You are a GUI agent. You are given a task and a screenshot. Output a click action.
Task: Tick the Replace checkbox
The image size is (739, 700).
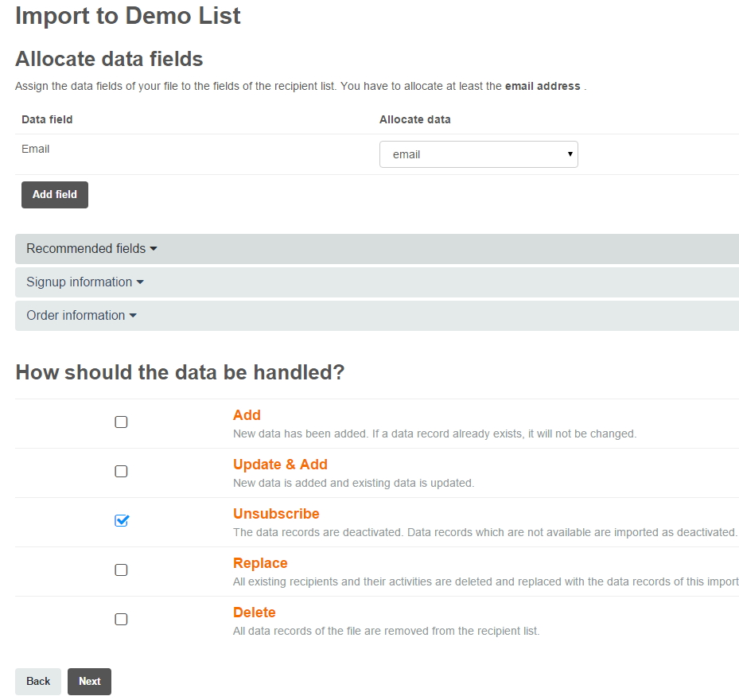coord(121,570)
